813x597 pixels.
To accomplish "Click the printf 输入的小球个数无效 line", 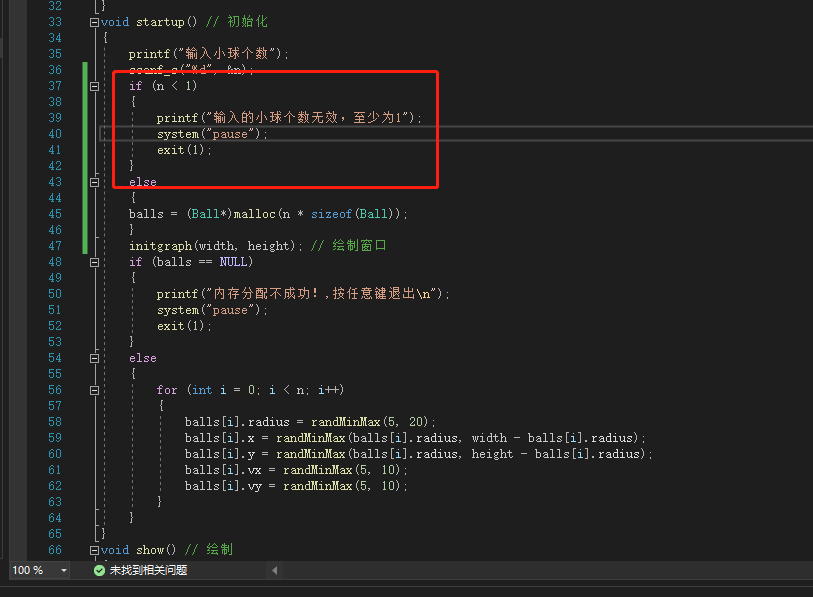I will (x=289, y=118).
